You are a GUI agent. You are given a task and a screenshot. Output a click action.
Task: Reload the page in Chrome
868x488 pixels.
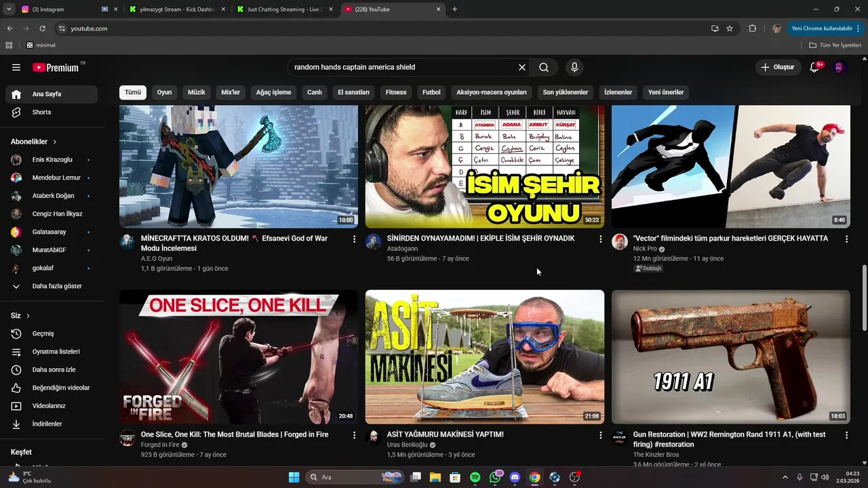point(42,28)
